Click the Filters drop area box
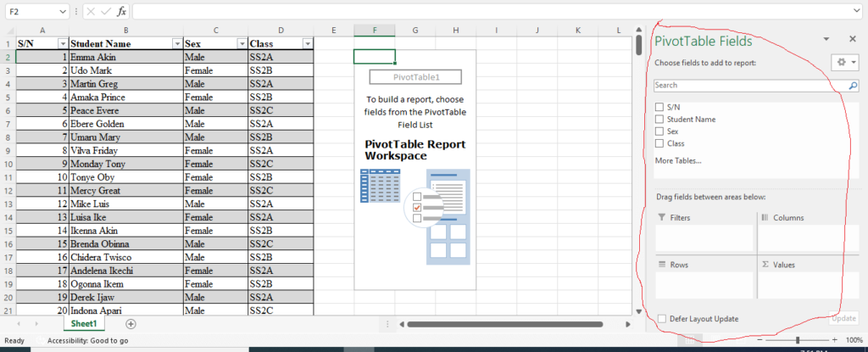Viewport: 868px width, 352px height. pyautogui.click(x=704, y=238)
